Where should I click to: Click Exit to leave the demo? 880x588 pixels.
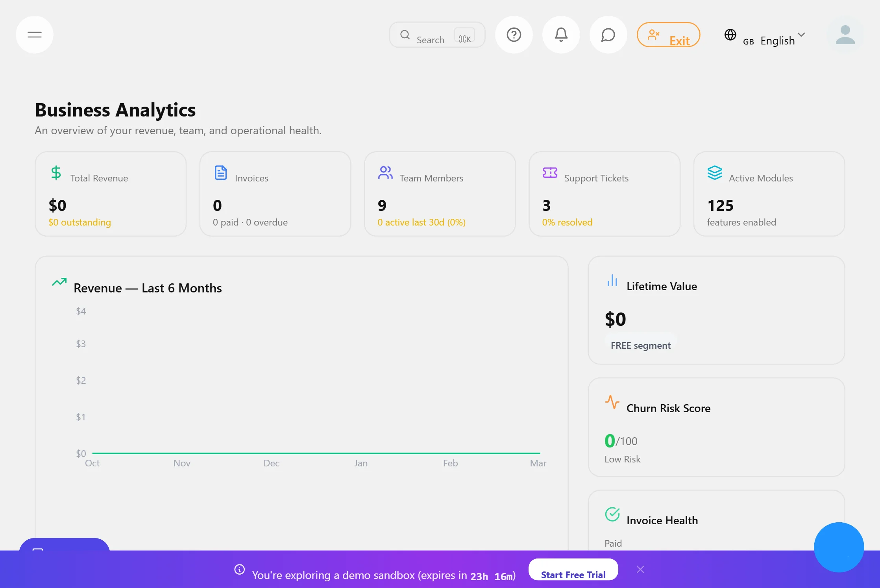pos(668,35)
